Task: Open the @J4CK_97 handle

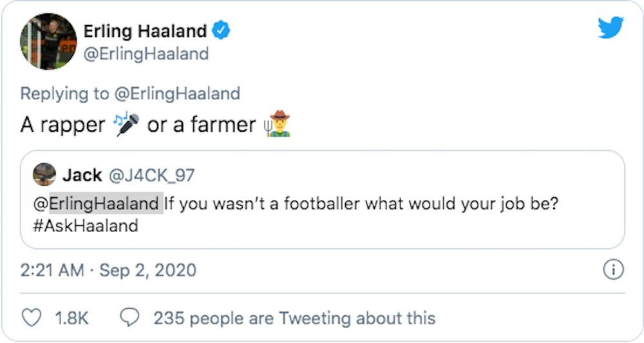Action: [151, 175]
